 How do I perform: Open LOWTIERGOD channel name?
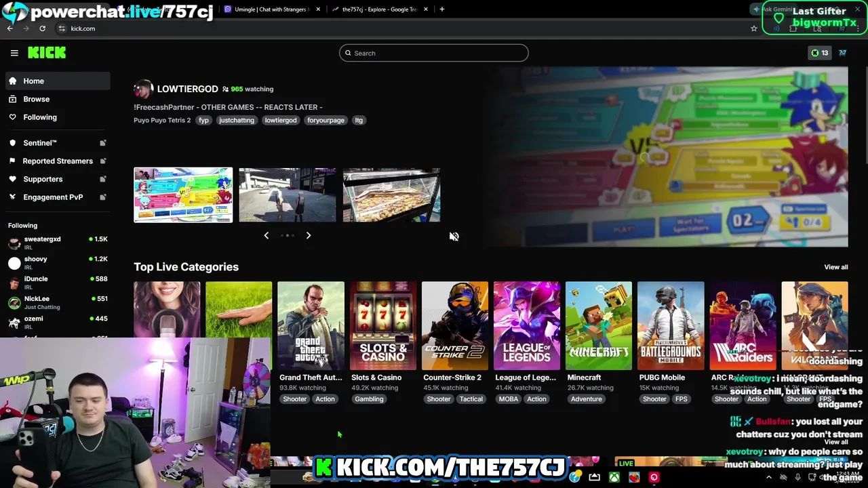point(187,89)
